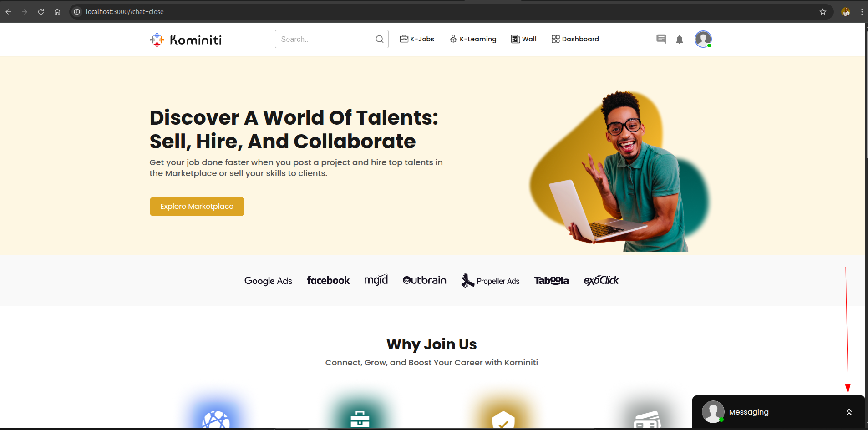Open the user profile avatar menu
The image size is (868, 430).
coord(703,39)
